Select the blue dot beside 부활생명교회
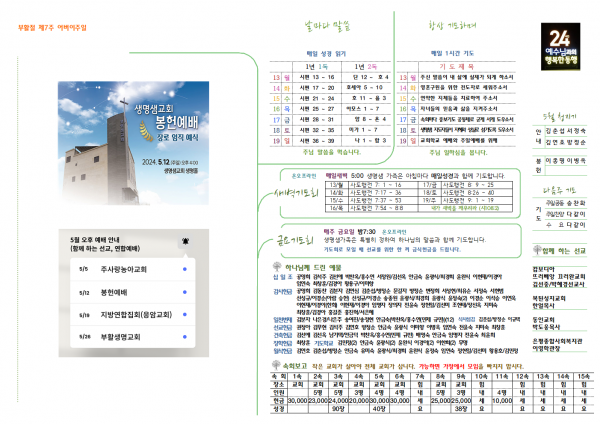The width and height of the screenshot is (600, 424). (x=185, y=337)
